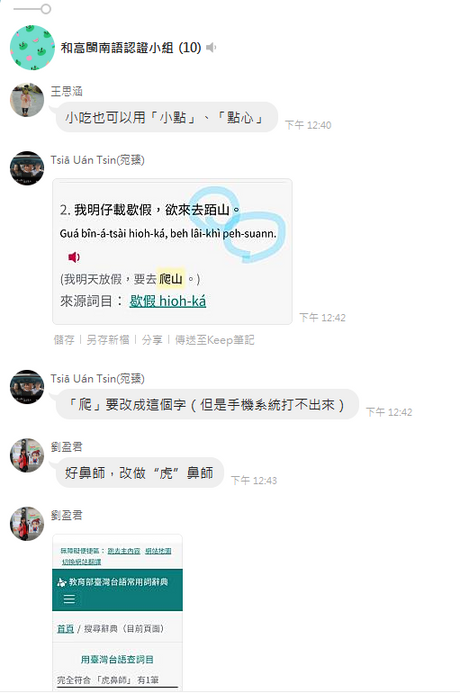Open the 教育部臺灣台語常用詞辭典 screenshot
Image resolution: width=460 pixels, height=693 pixels.
click(x=117, y=612)
